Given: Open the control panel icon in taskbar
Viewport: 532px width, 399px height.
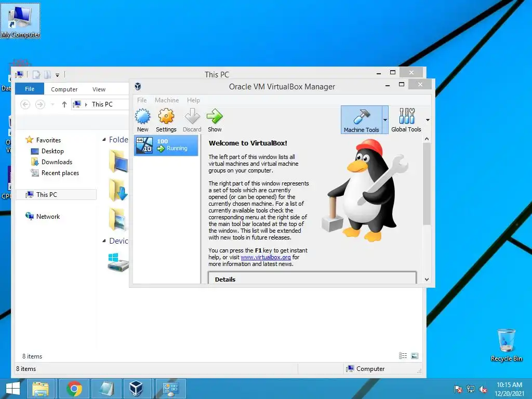Looking at the screenshot, I should point(170,389).
